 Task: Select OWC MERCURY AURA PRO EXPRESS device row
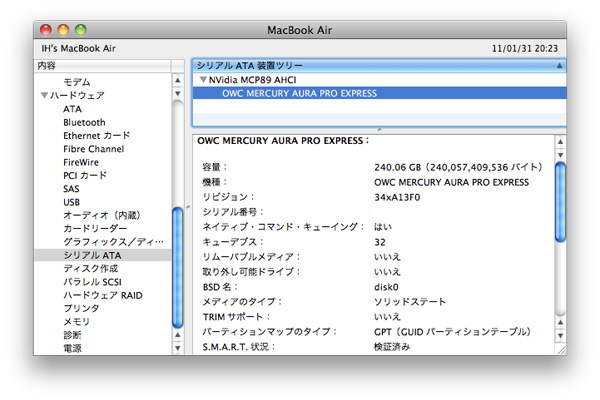[379, 93]
